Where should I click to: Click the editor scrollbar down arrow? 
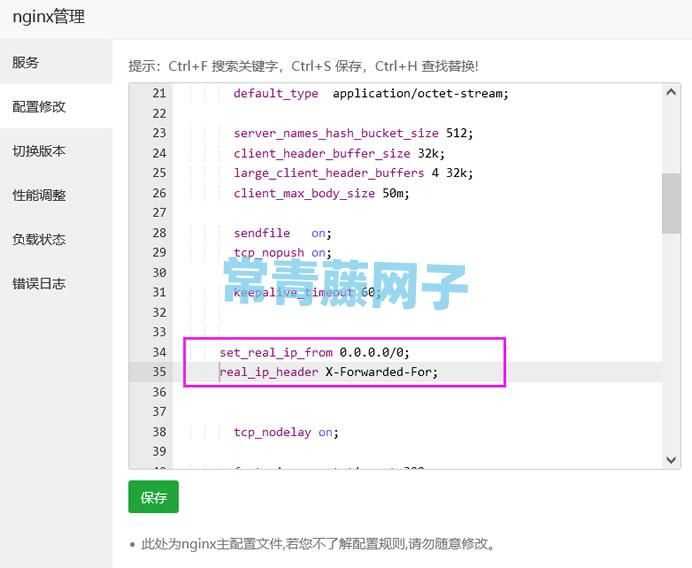(x=671, y=460)
